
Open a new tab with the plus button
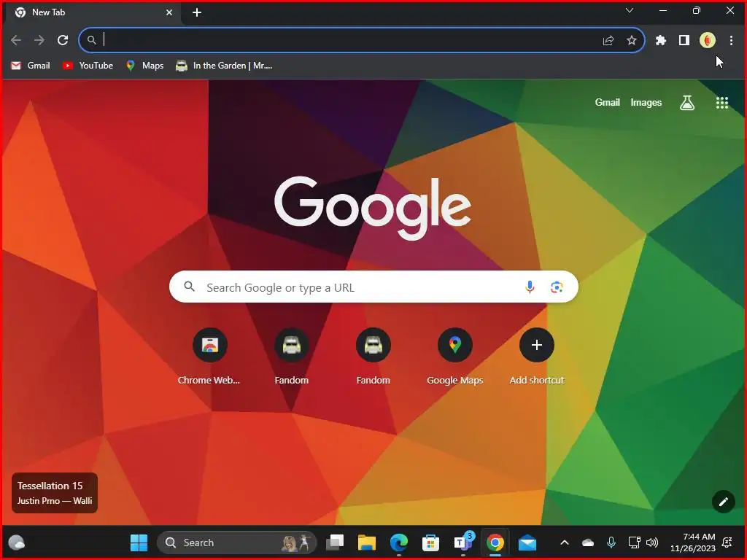197,13
